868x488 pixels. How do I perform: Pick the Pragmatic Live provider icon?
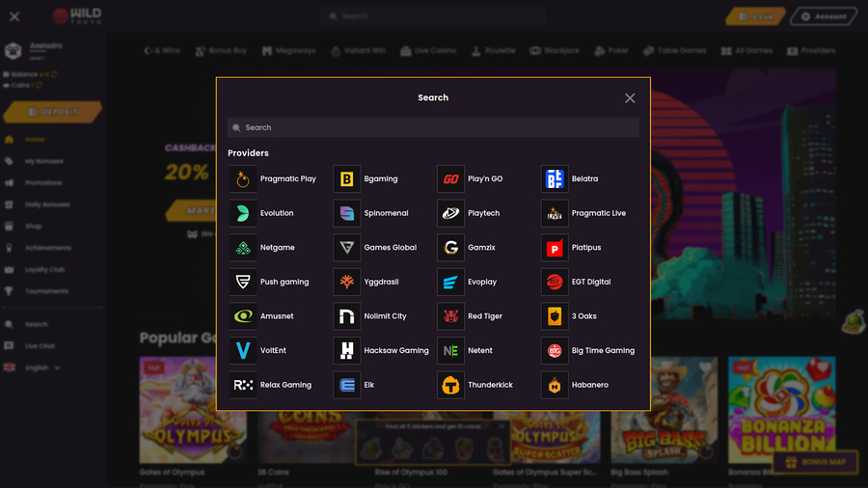[x=555, y=213]
